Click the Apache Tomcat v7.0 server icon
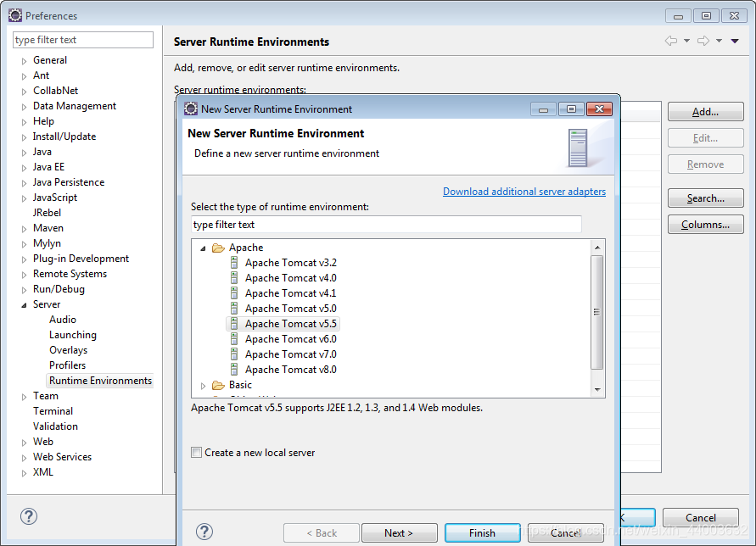 (234, 354)
